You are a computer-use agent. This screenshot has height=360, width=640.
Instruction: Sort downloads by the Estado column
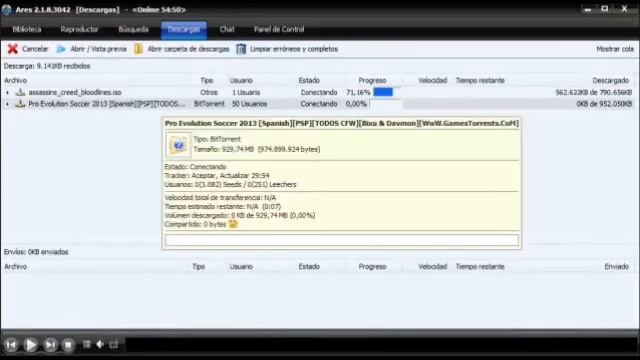point(309,81)
